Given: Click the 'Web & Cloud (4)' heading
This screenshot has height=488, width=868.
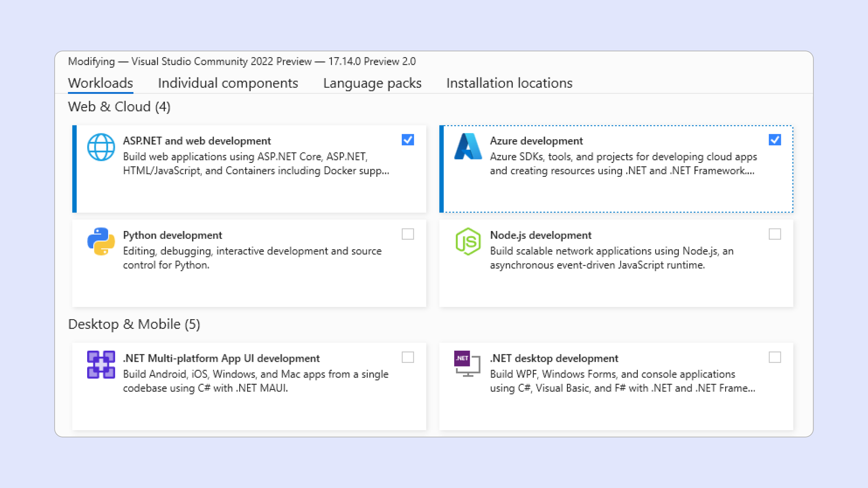Looking at the screenshot, I should coord(119,107).
